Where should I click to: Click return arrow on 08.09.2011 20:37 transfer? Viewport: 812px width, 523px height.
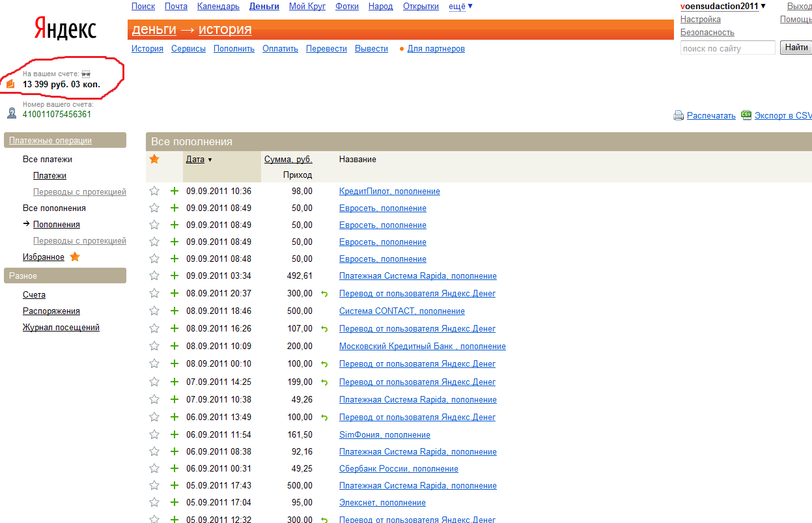[324, 294]
